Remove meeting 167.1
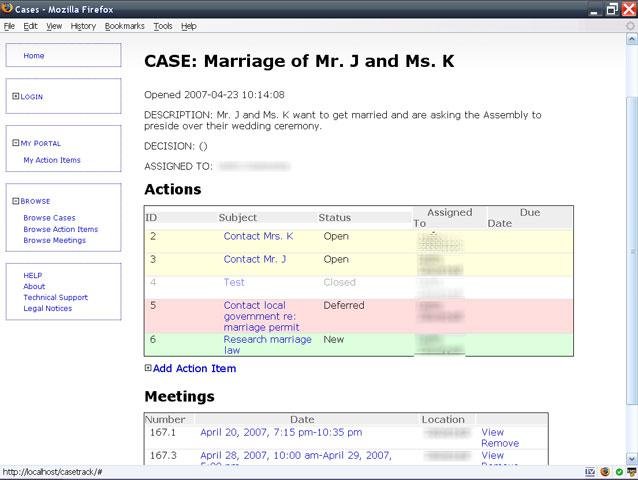The image size is (638, 480). (500, 443)
